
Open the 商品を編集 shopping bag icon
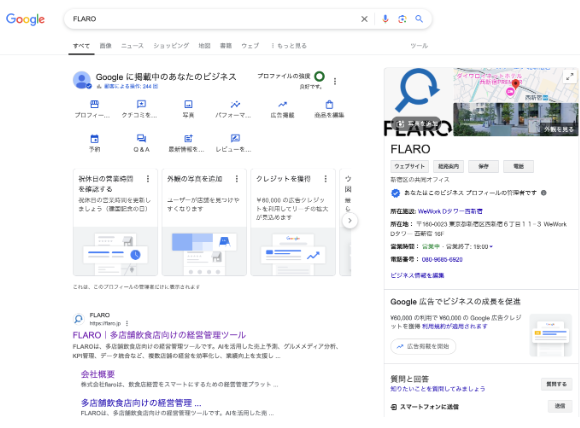pyautogui.click(x=329, y=104)
